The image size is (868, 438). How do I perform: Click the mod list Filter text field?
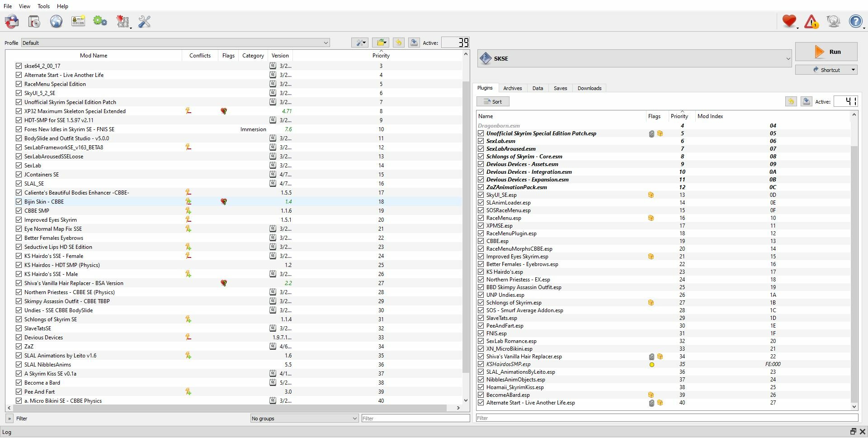tap(415, 419)
